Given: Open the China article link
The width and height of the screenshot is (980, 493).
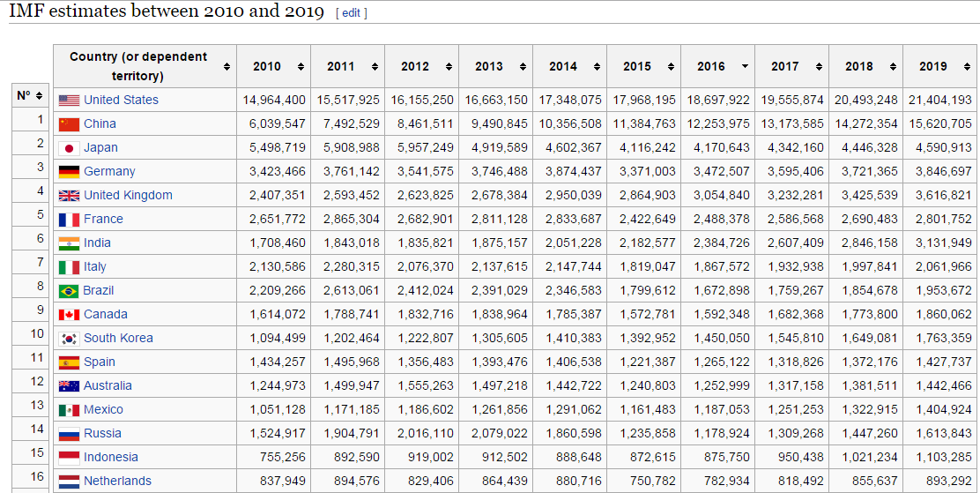Looking at the screenshot, I should click(x=100, y=123).
